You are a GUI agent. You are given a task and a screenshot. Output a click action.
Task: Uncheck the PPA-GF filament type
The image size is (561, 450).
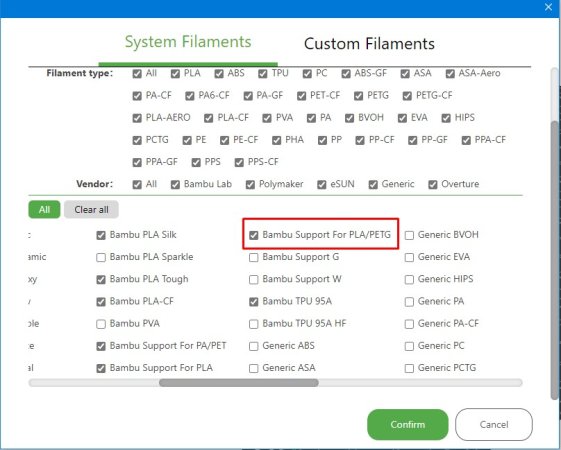pyautogui.click(x=137, y=162)
